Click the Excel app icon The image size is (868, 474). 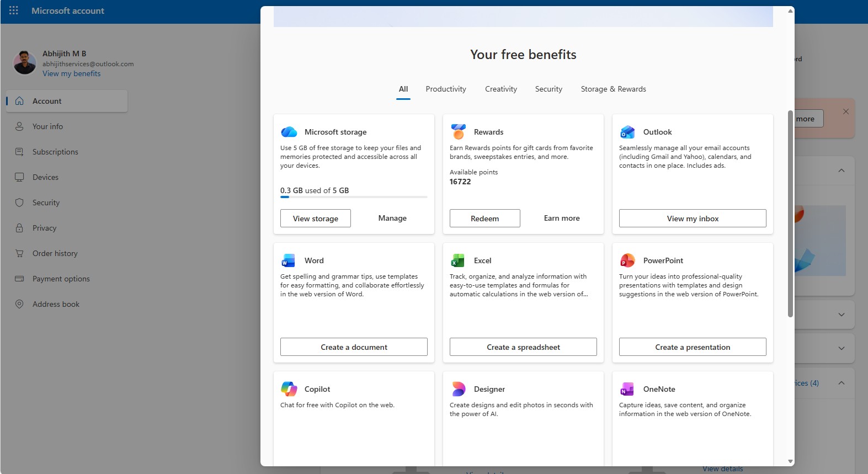tap(458, 260)
